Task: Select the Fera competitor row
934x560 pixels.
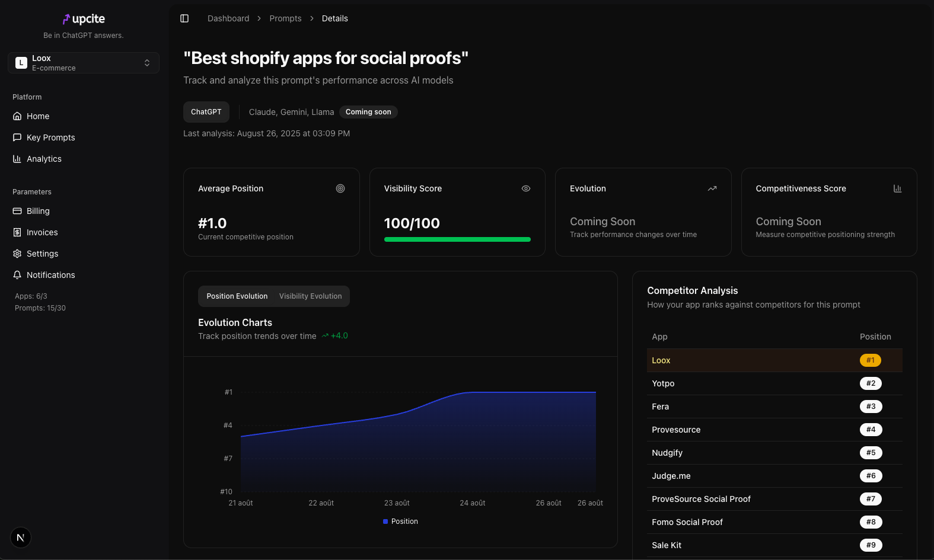Action: [x=774, y=407]
